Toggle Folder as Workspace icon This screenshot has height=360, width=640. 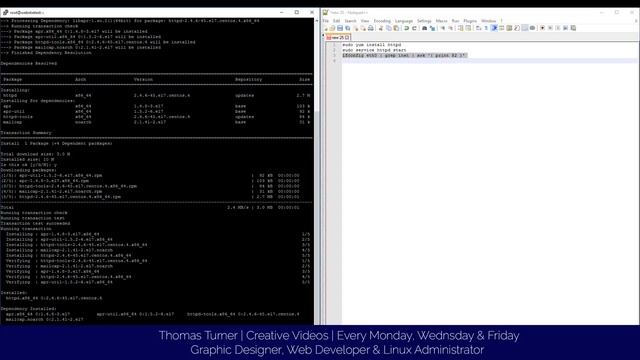coord(524,28)
